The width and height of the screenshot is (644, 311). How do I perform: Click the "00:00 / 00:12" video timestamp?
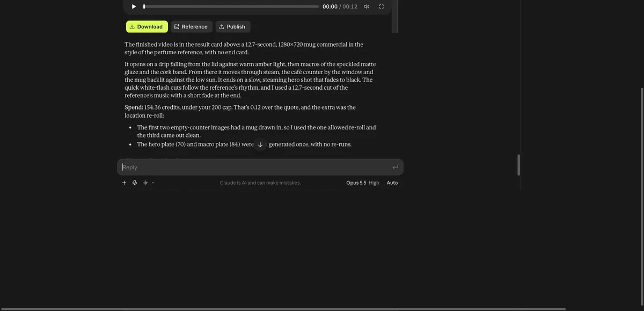[340, 6]
